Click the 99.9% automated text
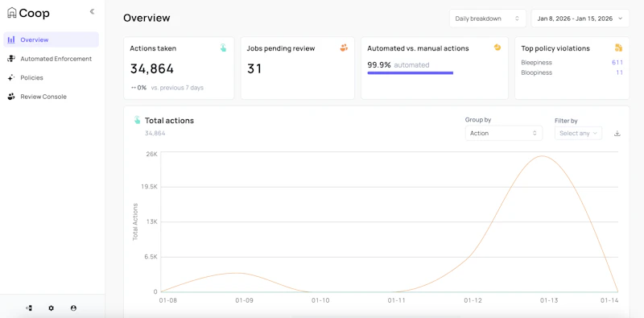The height and width of the screenshot is (318, 644). 398,65
